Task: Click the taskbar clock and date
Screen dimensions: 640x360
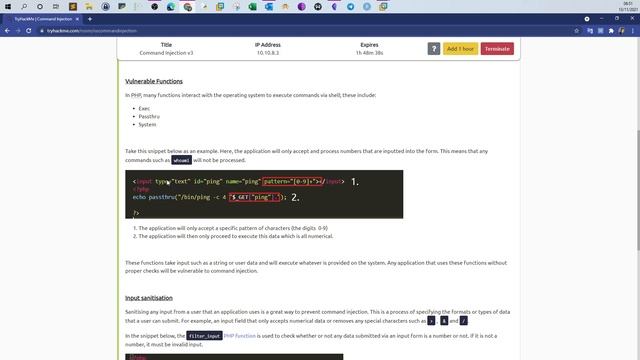Action: coord(628,7)
